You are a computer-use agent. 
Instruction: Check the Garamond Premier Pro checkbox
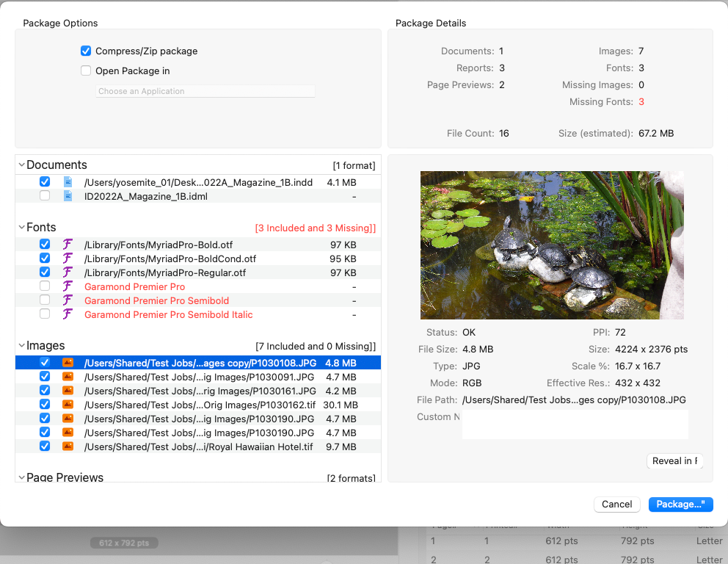point(45,286)
